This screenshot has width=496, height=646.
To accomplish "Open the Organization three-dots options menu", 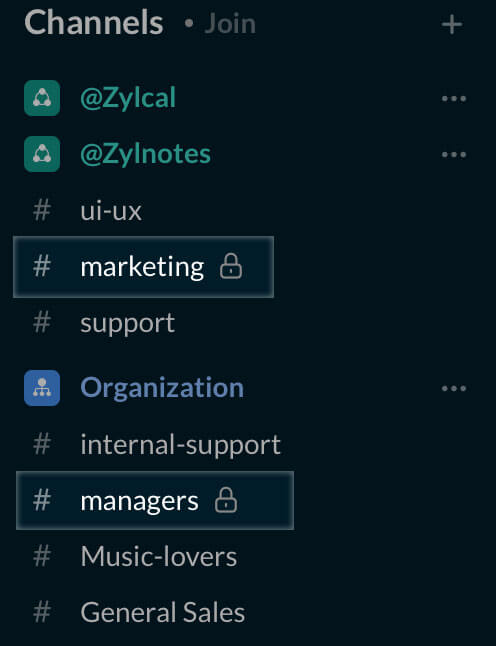I will (454, 388).
